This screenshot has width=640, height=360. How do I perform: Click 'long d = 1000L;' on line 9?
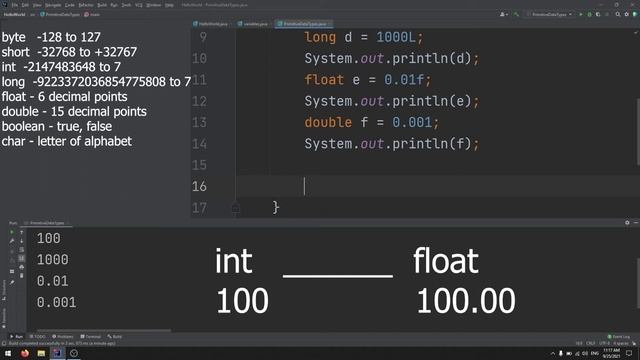364,38
